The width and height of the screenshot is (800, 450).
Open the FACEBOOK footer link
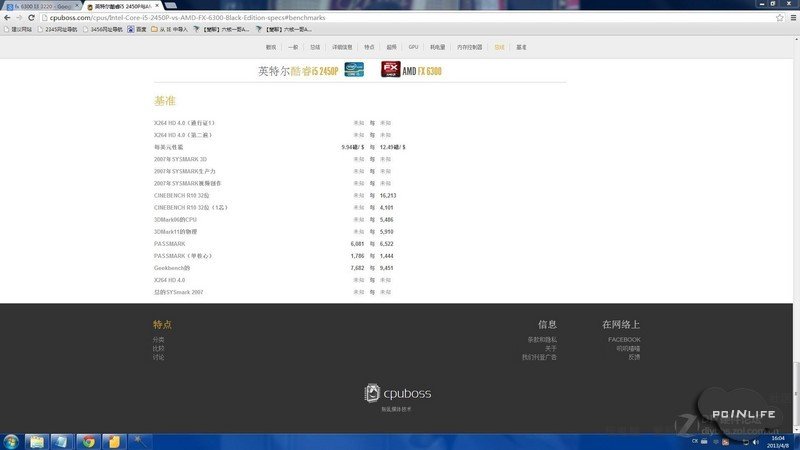tap(624, 339)
